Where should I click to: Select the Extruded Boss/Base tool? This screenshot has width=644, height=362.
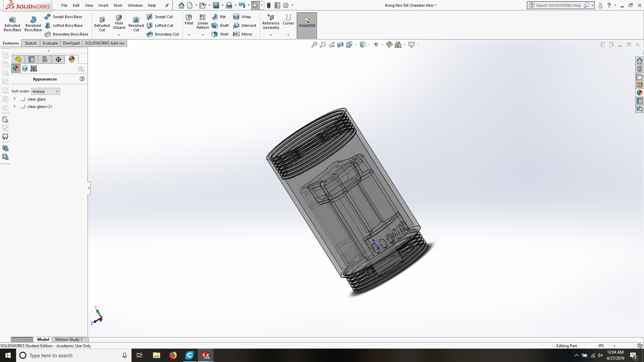[12, 24]
